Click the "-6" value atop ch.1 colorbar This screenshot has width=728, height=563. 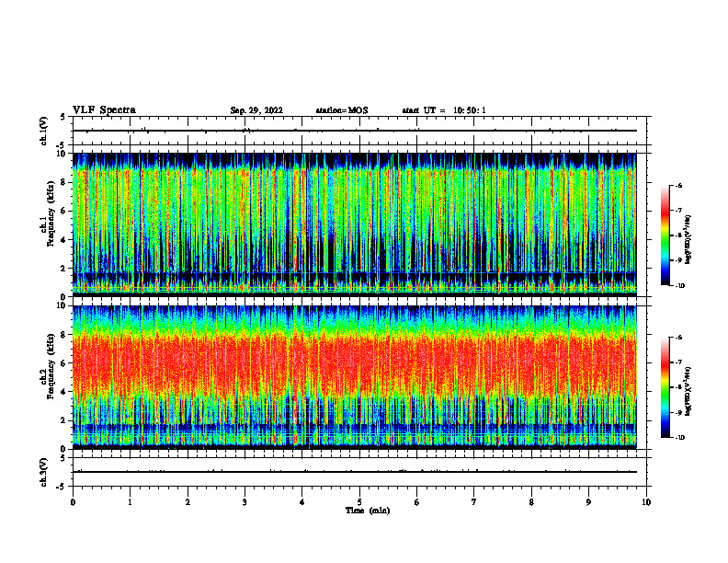[x=678, y=185]
